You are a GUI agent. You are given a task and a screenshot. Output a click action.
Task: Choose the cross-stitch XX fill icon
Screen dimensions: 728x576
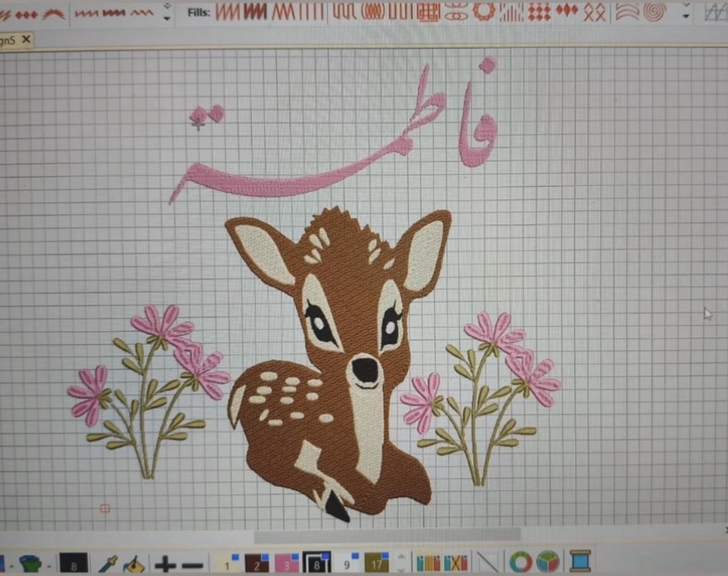pyautogui.click(x=594, y=12)
